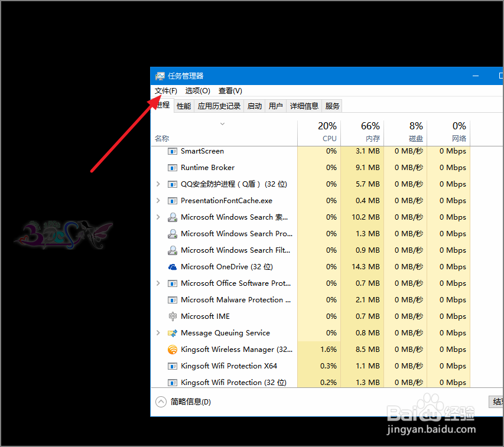Screen dimensions: 504x447
Task: Click the PresentationFontCache.exe icon
Action: [x=173, y=201]
